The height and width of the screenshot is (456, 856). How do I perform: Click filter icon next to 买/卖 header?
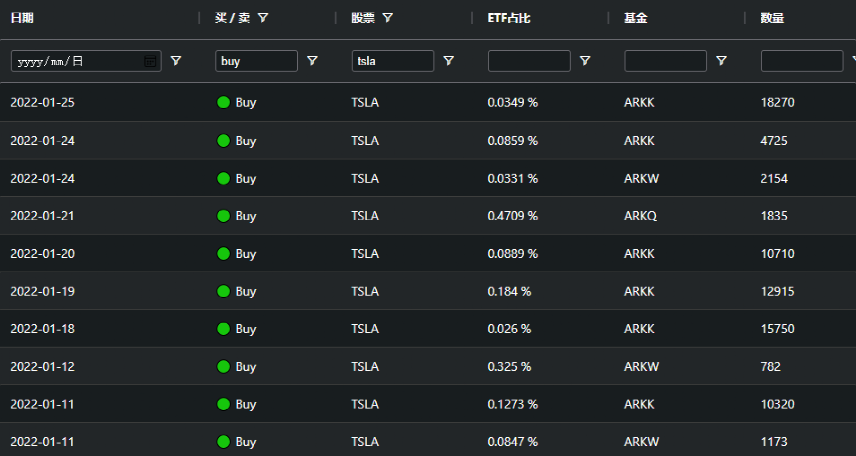[x=263, y=18]
